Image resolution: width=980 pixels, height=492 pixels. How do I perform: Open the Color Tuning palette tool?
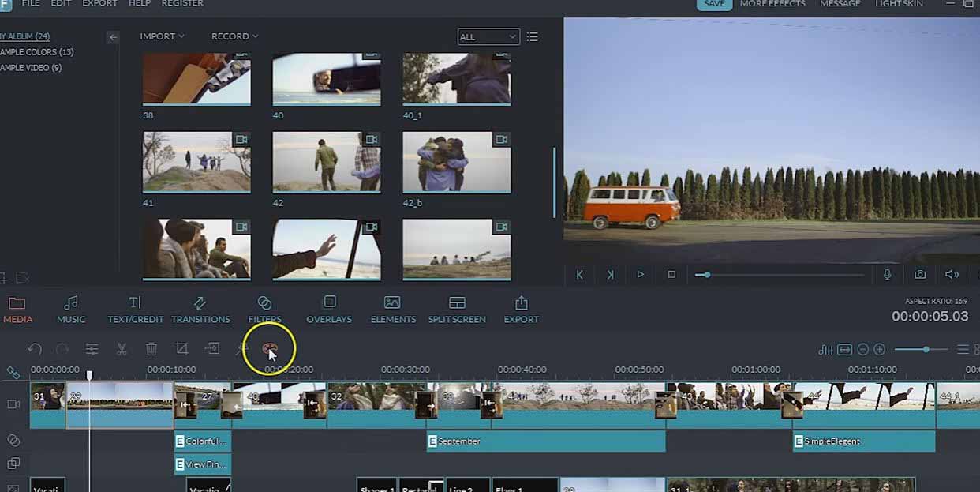(270, 348)
